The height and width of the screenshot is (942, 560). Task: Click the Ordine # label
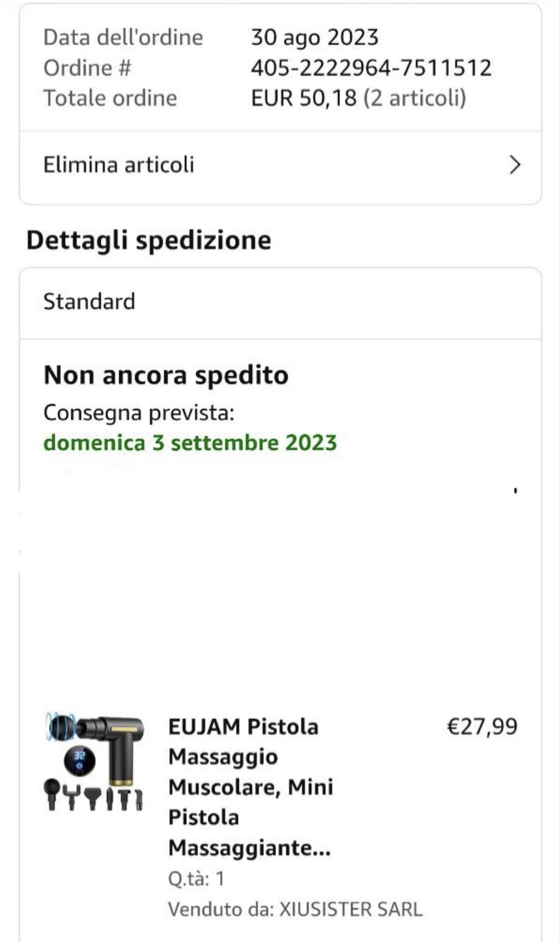pos(87,68)
